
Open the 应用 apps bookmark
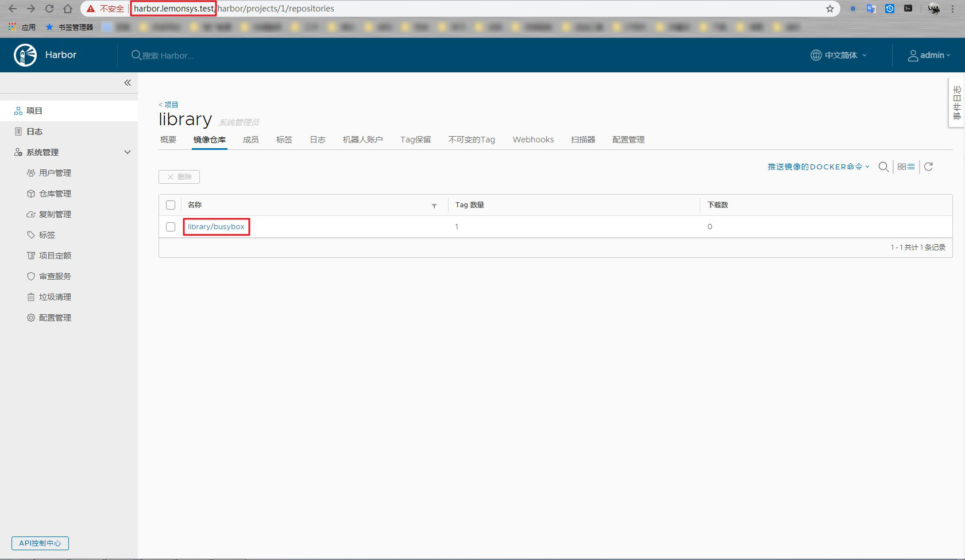pos(22,27)
